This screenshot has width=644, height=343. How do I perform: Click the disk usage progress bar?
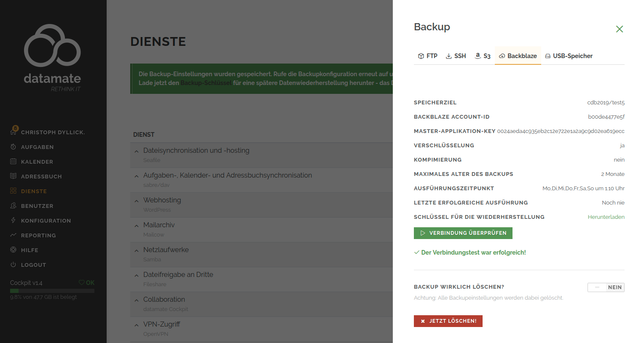click(52, 291)
